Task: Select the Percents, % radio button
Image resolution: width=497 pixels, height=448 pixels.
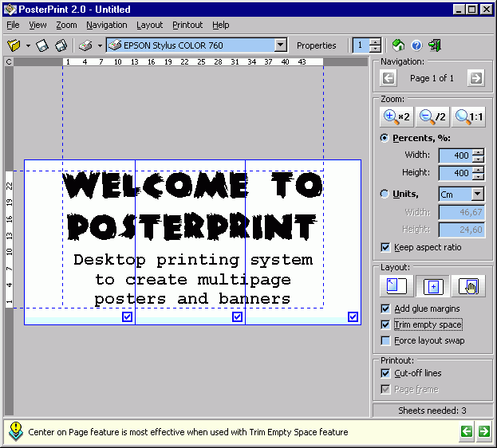Action: 385,138
